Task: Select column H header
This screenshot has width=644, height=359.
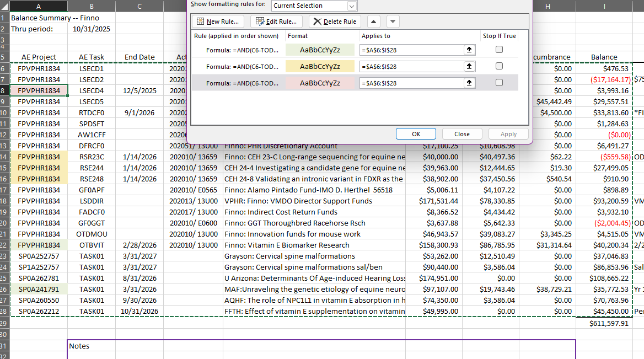Action: 548,6
